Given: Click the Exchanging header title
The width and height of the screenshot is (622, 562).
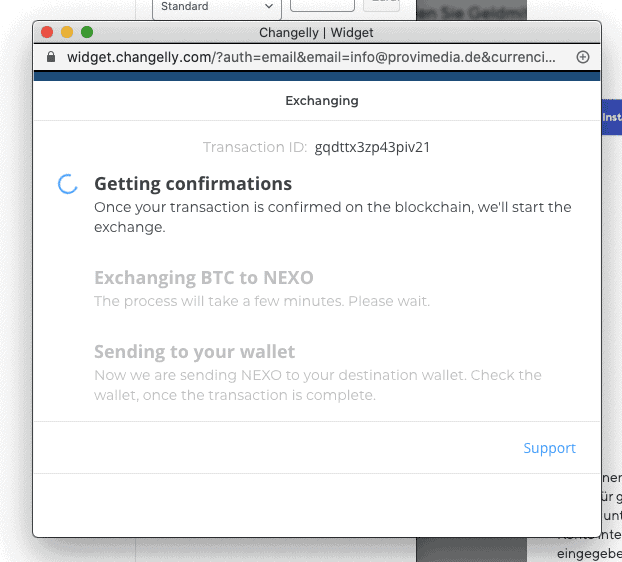Looking at the screenshot, I should point(322,101).
